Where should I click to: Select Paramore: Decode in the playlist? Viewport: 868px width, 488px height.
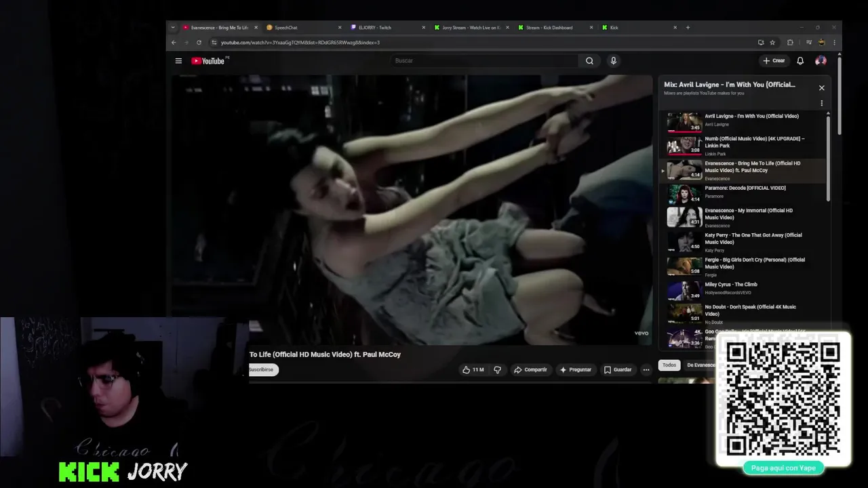(x=743, y=193)
